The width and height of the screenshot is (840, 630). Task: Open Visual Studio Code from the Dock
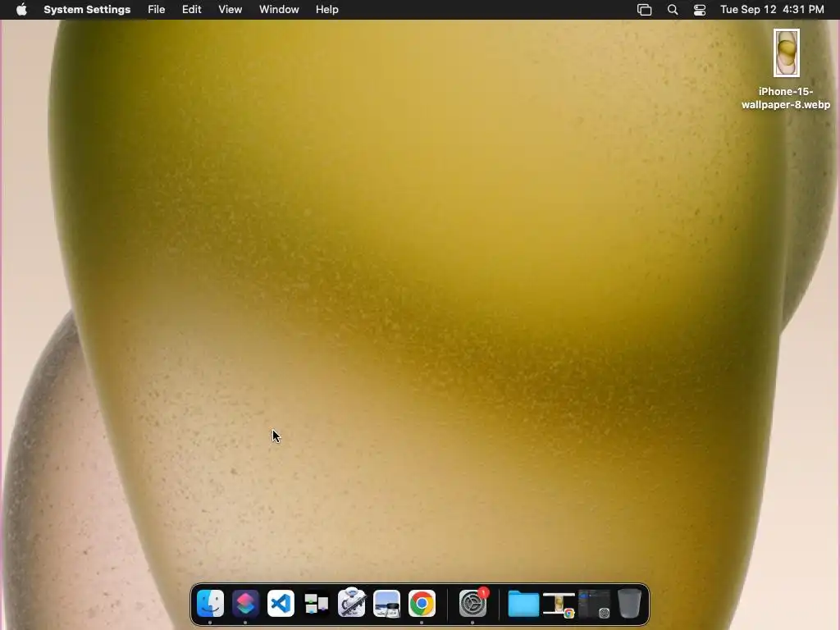[x=281, y=604]
